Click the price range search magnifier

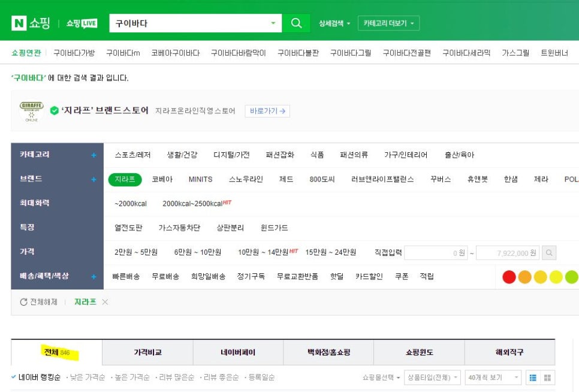pyautogui.click(x=549, y=253)
